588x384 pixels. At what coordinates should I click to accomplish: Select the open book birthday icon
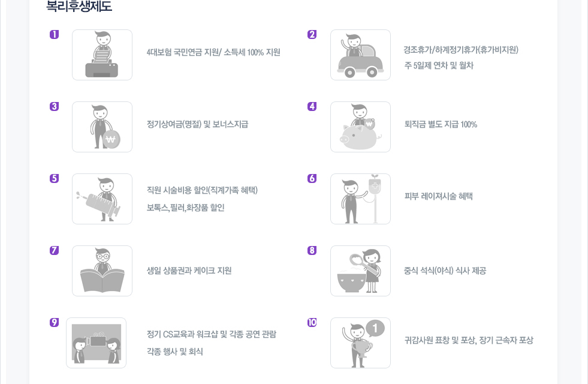pos(102,271)
